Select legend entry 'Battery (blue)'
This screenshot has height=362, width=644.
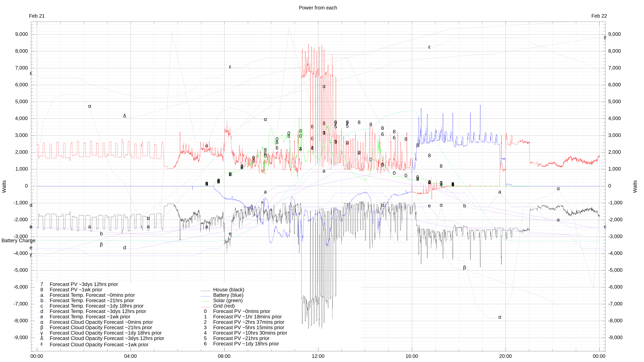pos(228,295)
